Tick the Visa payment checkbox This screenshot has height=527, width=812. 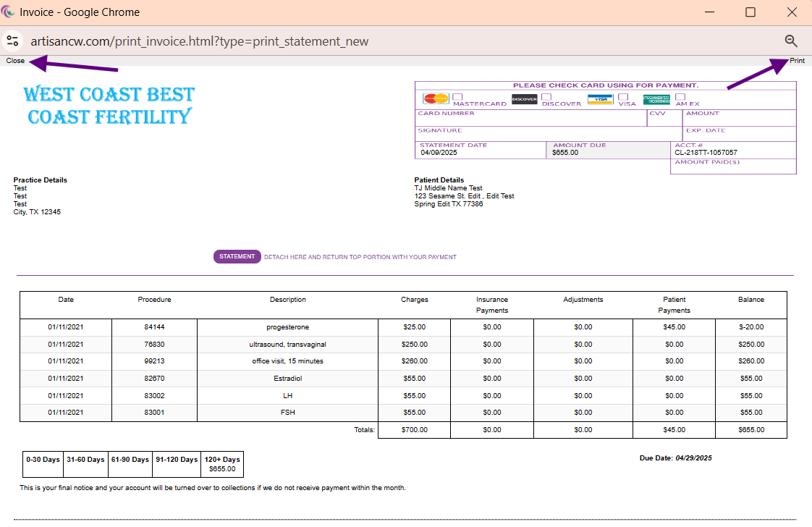point(622,96)
